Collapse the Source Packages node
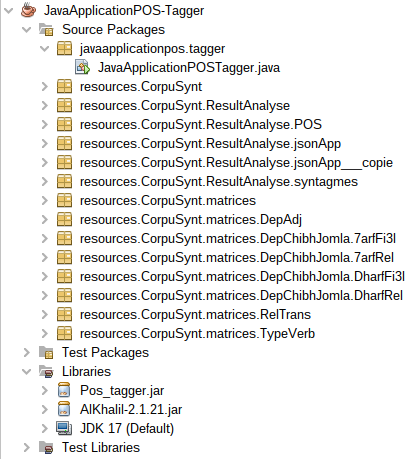Viewport: 415px width, 459px height. [x=26, y=29]
